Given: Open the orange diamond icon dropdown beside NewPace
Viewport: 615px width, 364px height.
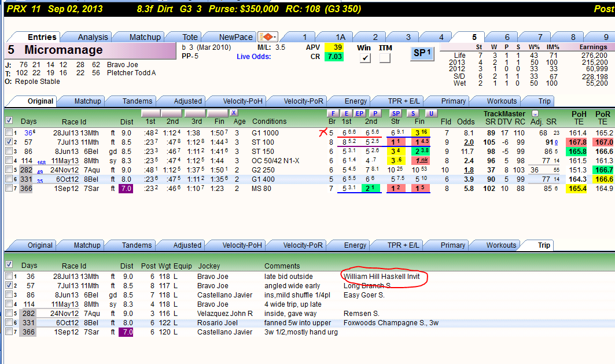Looking at the screenshot, I should pos(267,37).
